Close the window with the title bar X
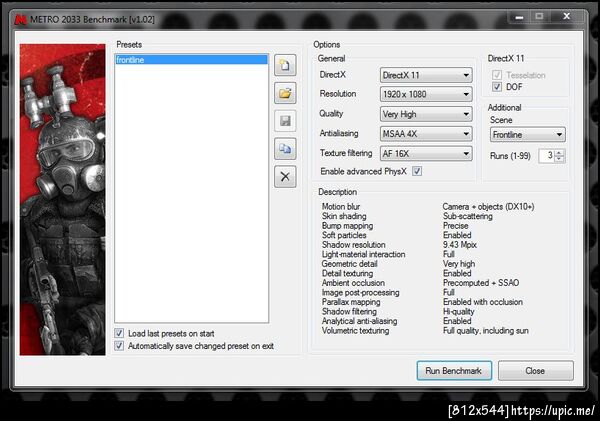The height and width of the screenshot is (421, 600). 567,16
